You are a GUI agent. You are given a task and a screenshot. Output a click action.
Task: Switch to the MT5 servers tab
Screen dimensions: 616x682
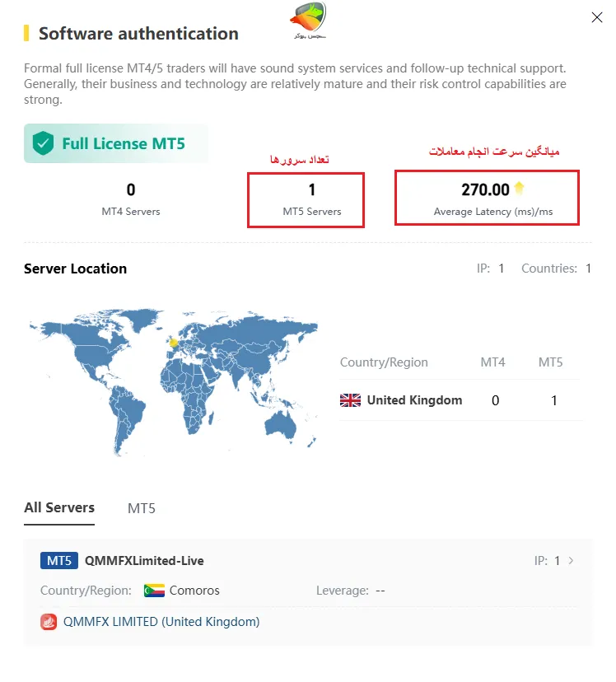click(x=142, y=508)
